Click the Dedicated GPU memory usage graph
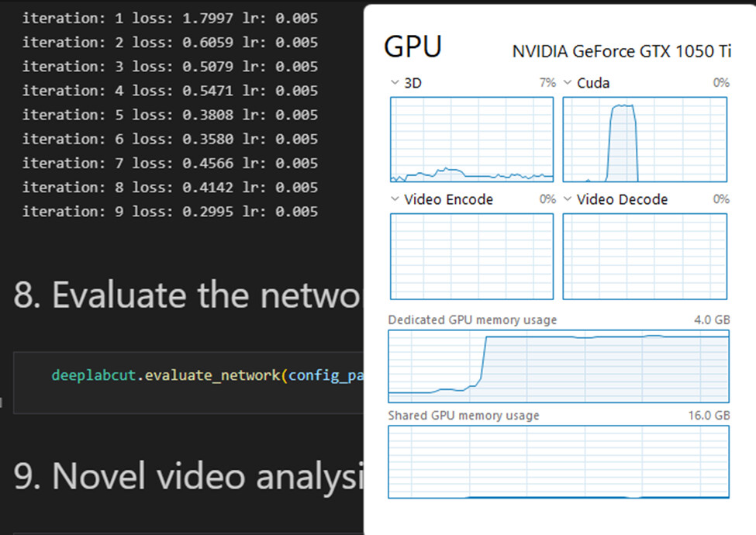 558,366
